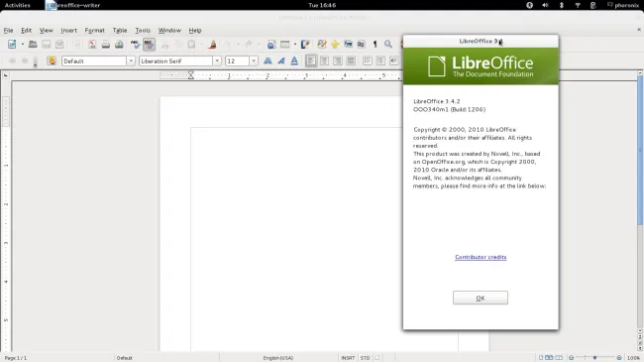The height and width of the screenshot is (362, 644).
Task: Follow the Contributor credits link
Action: pyautogui.click(x=481, y=257)
